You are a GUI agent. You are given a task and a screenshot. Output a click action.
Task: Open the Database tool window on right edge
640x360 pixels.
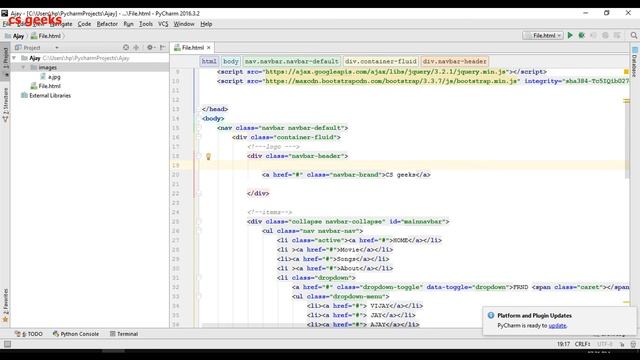pyautogui.click(x=635, y=62)
